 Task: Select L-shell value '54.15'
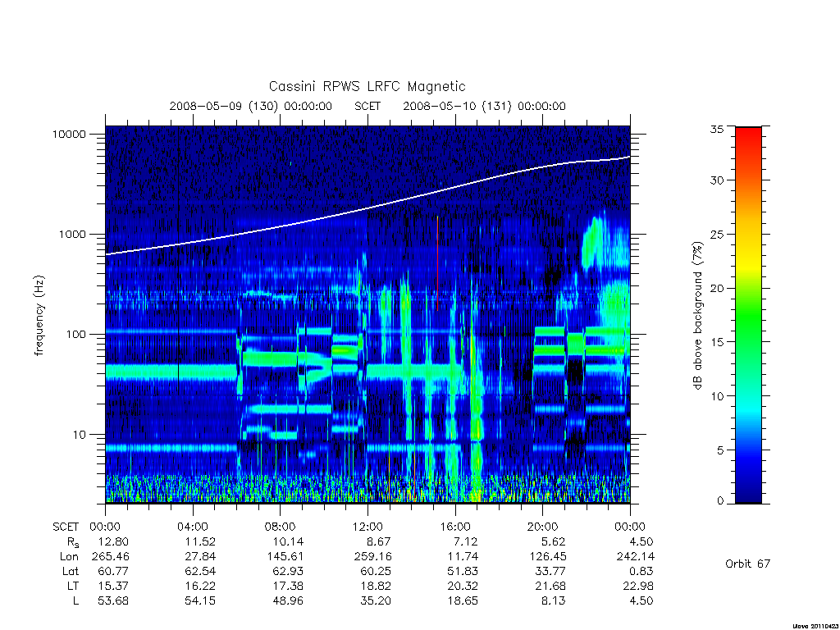click(x=200, y=601)
